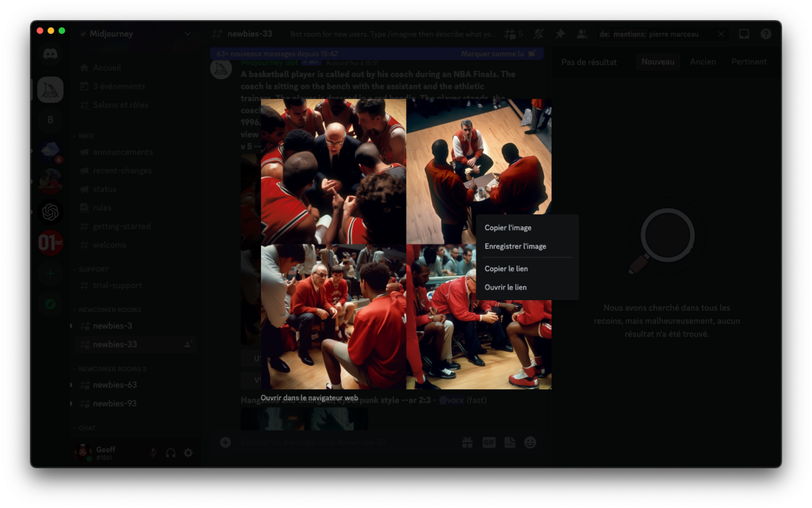This screenshot has height=508, width=812.
Task: Choose Enregistrer l'image from context menu
Action: click(x=527, y=246)
